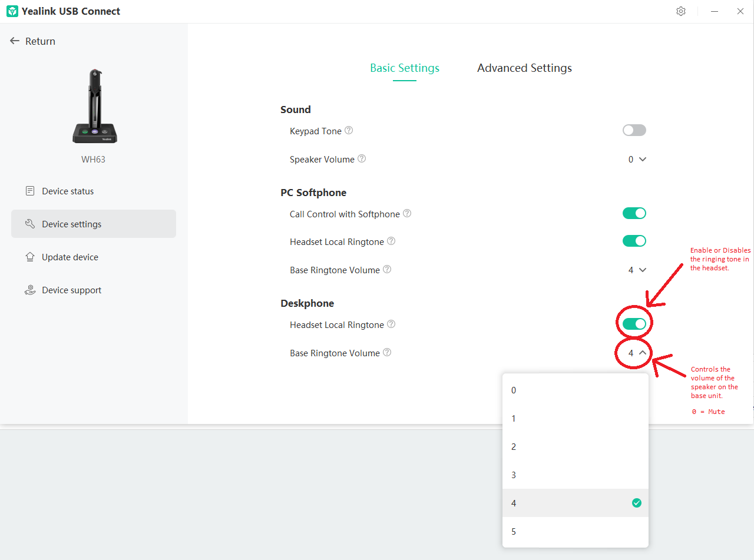Click the Sound section heading
Screen dimensions: 754x560
tap(296, 110)
